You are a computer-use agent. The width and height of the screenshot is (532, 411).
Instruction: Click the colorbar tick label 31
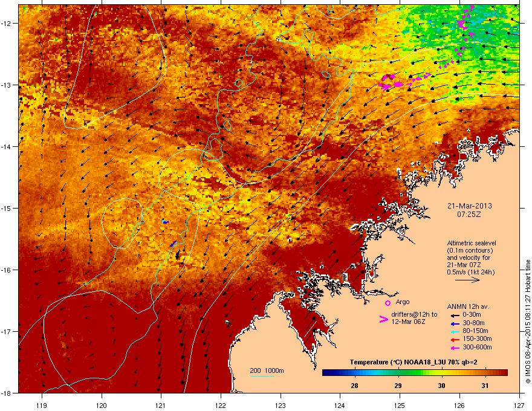pos(485,386)
